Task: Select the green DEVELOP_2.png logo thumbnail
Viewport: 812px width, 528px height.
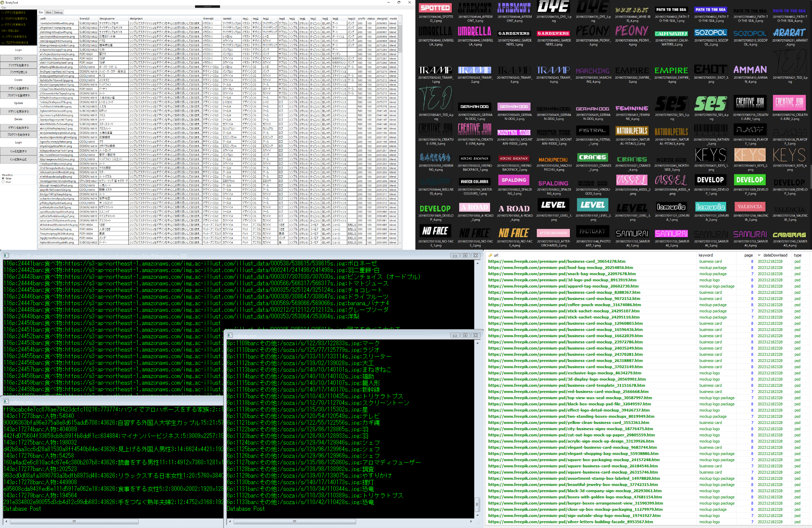Action: click(750, 180)
